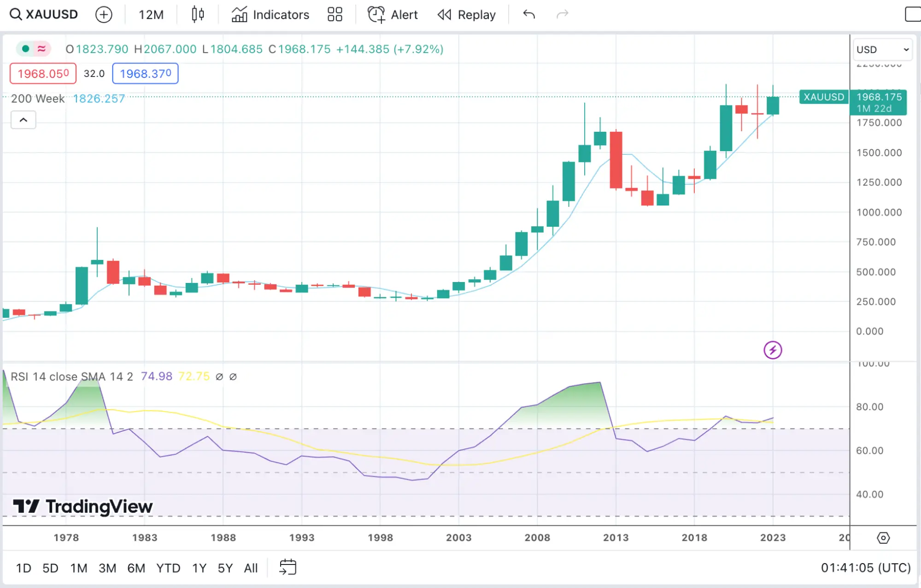Click the red 1968.050 sell price button
The image size is (921, 588).
[x=43, y=74]
